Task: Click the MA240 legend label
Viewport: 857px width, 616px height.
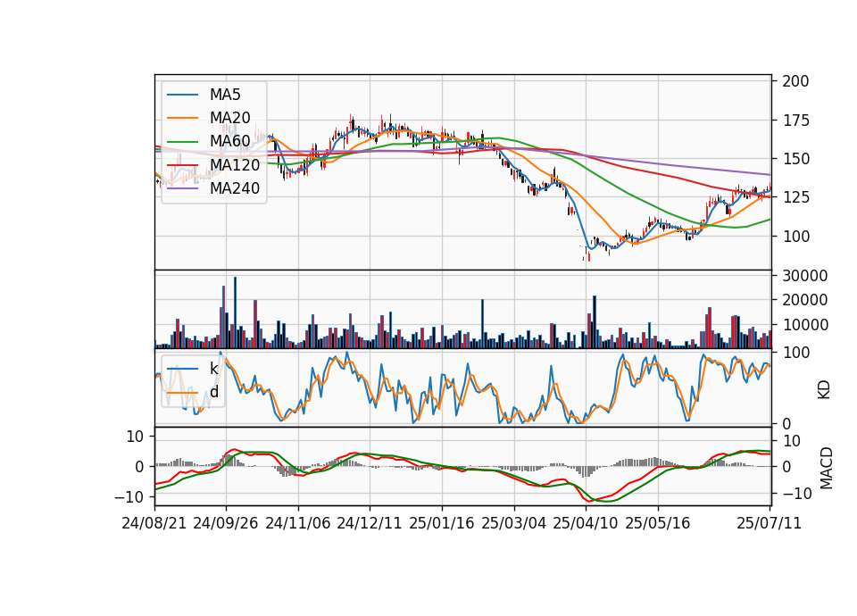Action: point(235,188)
